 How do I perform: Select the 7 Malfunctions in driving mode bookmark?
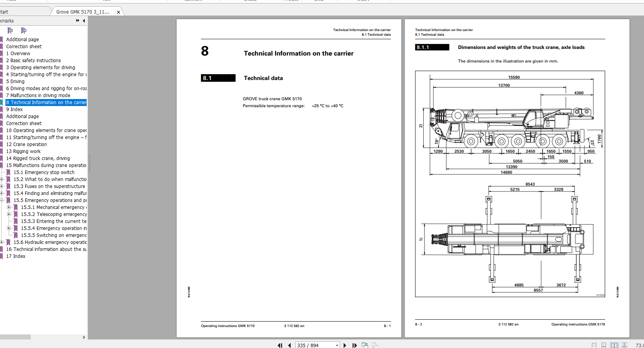point(38,96)
